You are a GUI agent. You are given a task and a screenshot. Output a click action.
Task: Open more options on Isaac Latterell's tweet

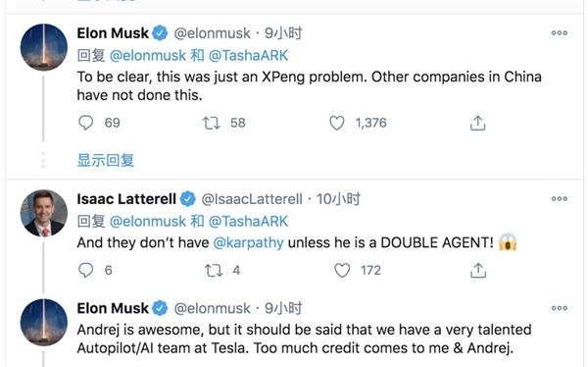coord(560,199)
